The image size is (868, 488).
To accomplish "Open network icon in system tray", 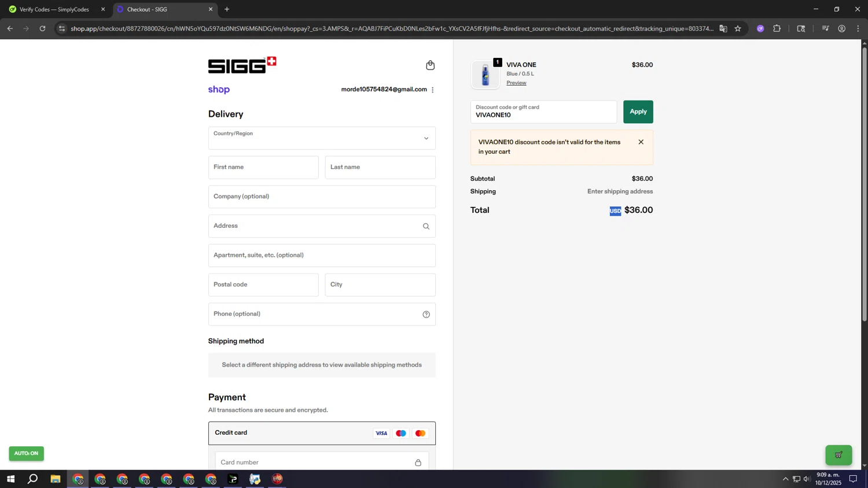I will click(x=796, y=479).
